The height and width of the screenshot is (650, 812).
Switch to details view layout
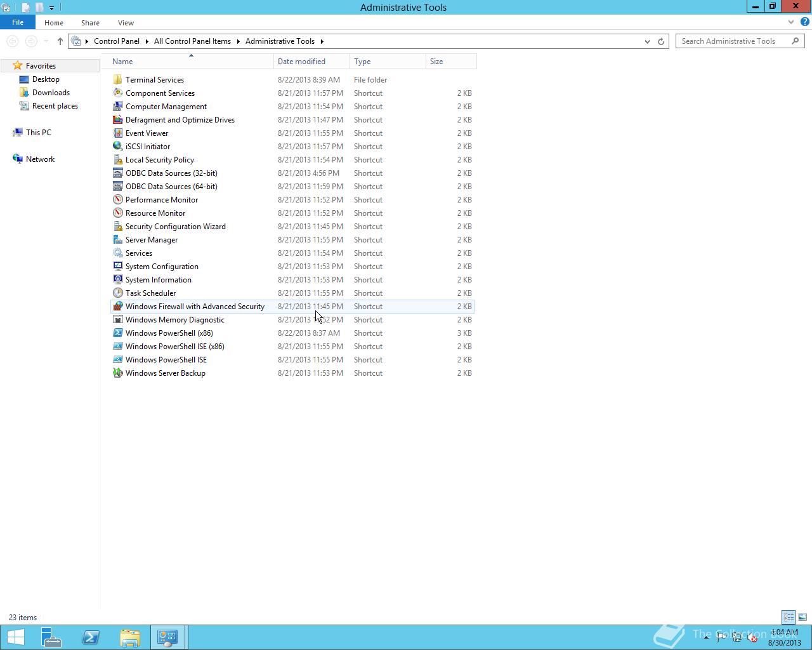[x=789, y=617]
